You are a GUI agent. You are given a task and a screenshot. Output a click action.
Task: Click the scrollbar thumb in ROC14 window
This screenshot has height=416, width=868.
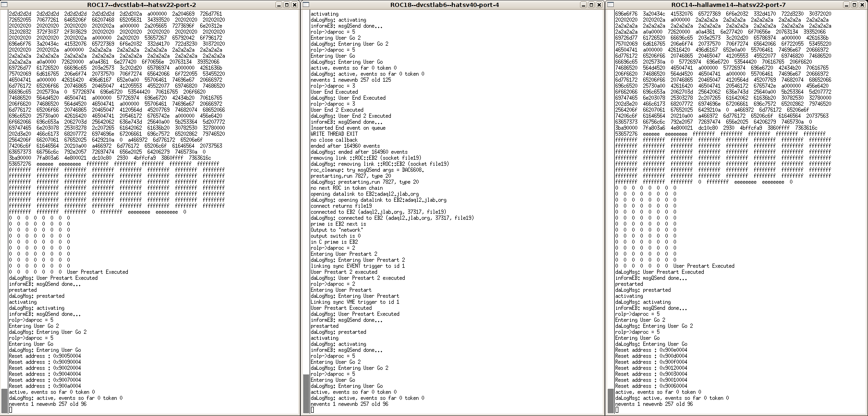coord(611,401)
